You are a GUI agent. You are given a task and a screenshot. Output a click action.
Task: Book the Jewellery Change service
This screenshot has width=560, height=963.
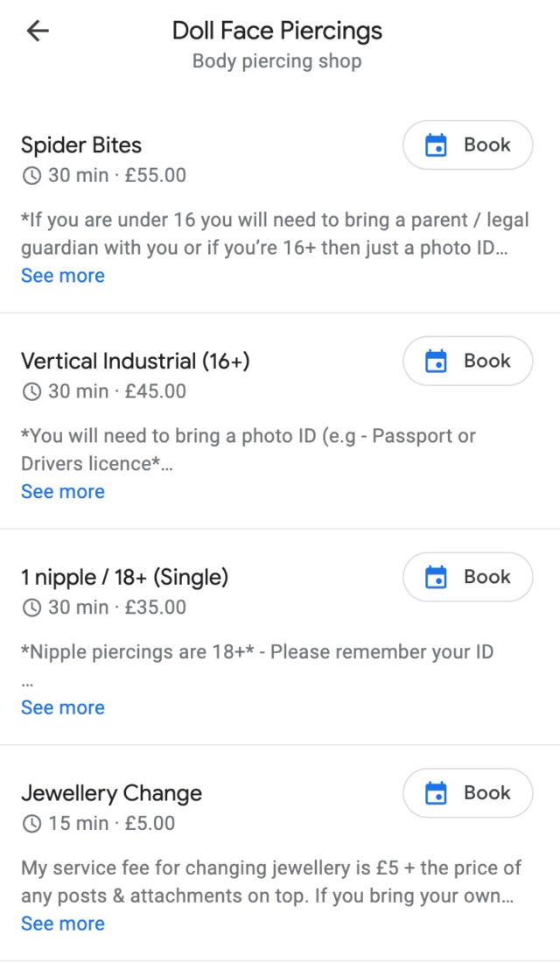pos(467,792)
